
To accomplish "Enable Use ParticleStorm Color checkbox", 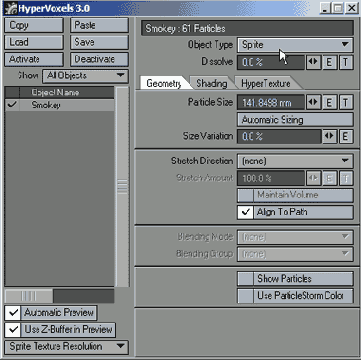I will tap(245, 296).
